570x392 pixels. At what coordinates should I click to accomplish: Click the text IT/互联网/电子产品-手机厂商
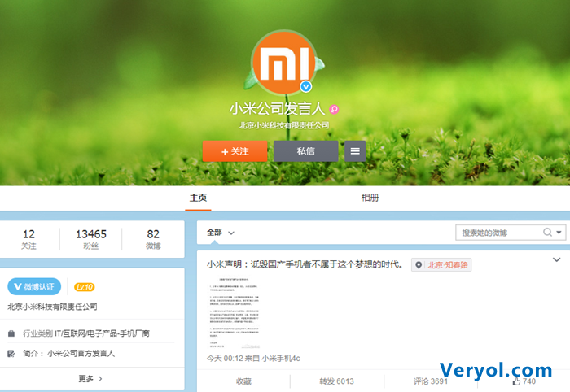pos(102,333)
